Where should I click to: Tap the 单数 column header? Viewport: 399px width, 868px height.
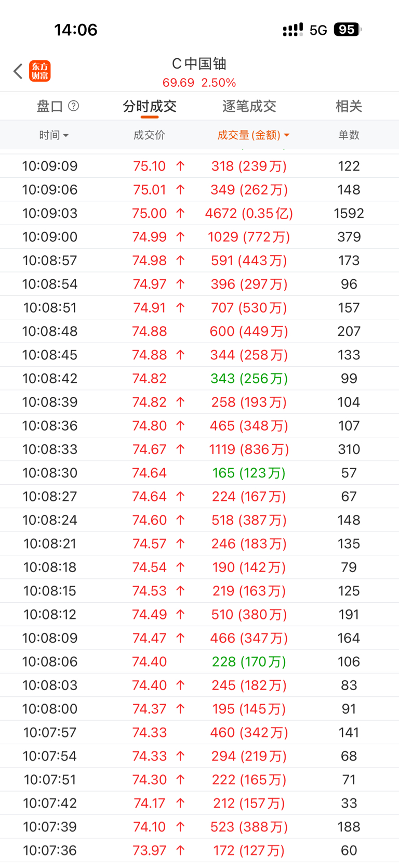tap(349, 135)
